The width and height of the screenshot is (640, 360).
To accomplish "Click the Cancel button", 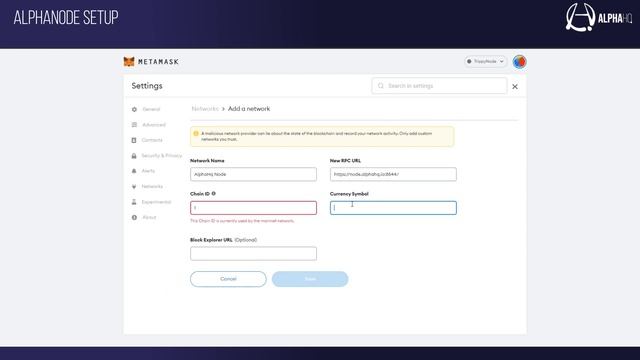I will tap(228, 279).
